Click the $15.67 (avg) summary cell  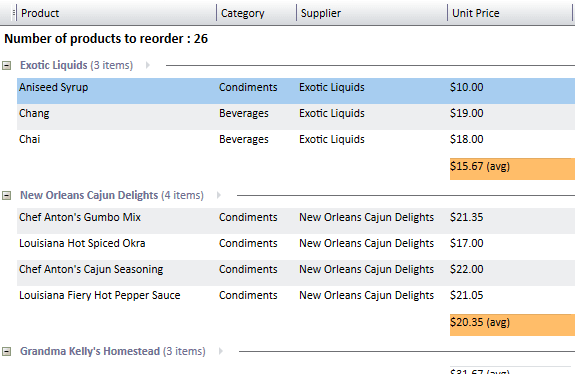(x=512, y=169)
